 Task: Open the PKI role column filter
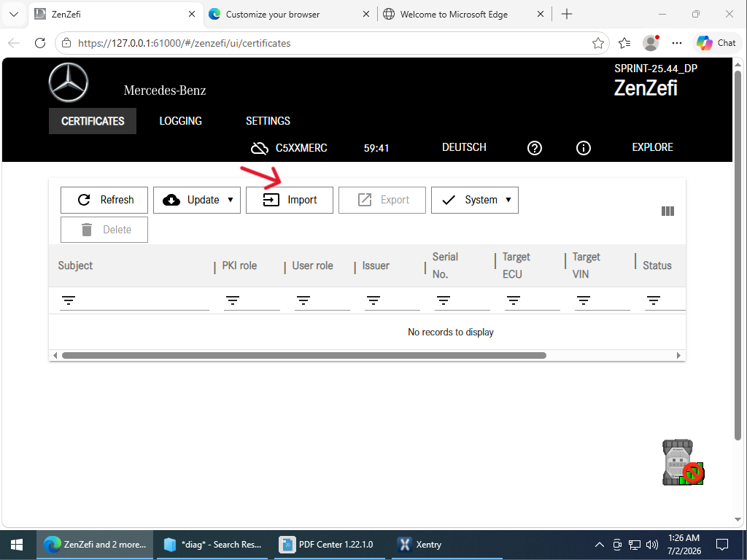click(x=233, y=300)
